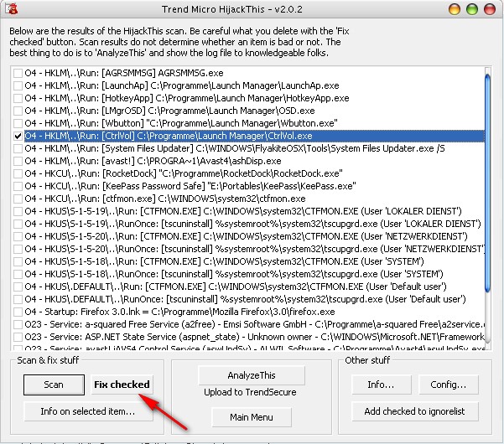Select NETZWERKDIENST tscuninstall RunOnce row
The height and width of the screenshot is (444, 504).
pyautogui.click(x=255, y=249)
